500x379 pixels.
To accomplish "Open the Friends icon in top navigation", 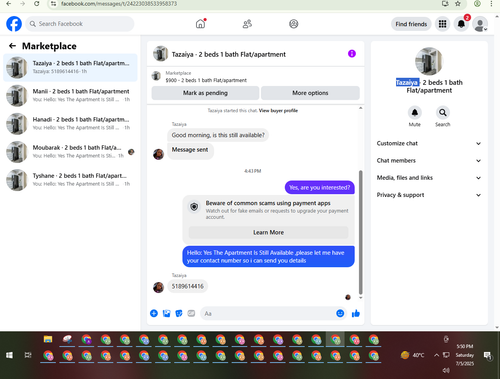I will click(247, 24).
